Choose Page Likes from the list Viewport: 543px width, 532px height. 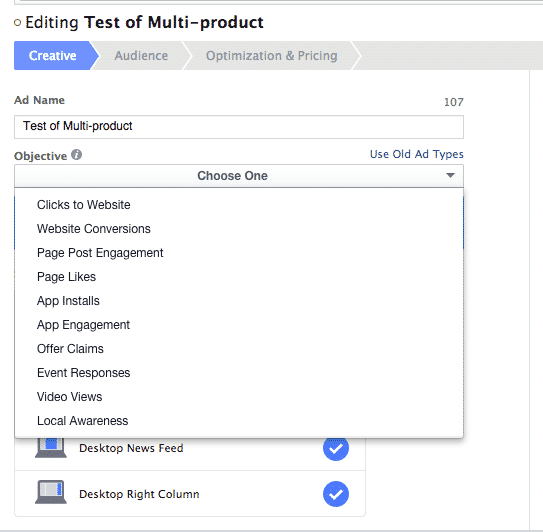click(x=66, y=277)
